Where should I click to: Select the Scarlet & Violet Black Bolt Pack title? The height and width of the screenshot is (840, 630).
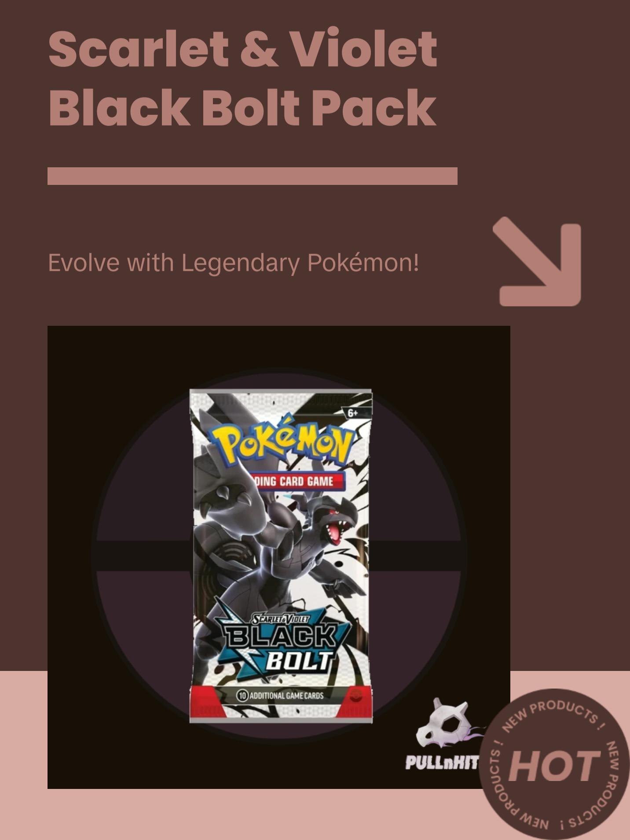(x=242, y=78)
